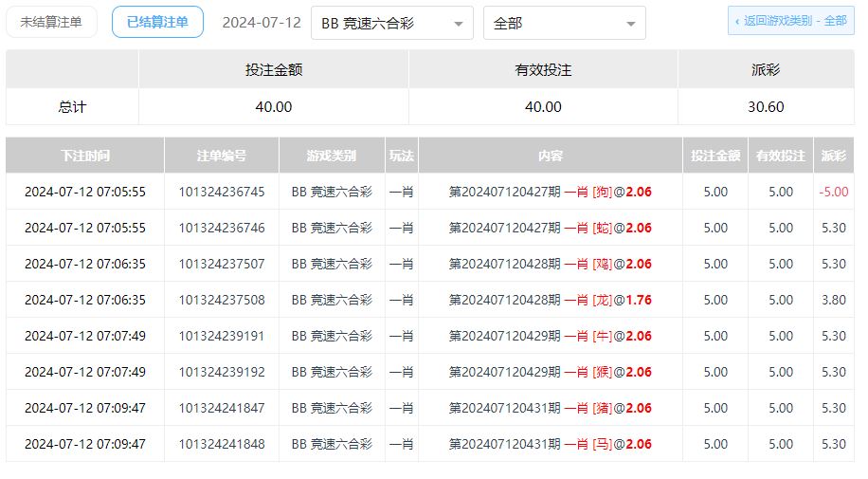Click the 2024-07-12 date field
The width and height of the screenshot is (868, 479).
point(262,23)
